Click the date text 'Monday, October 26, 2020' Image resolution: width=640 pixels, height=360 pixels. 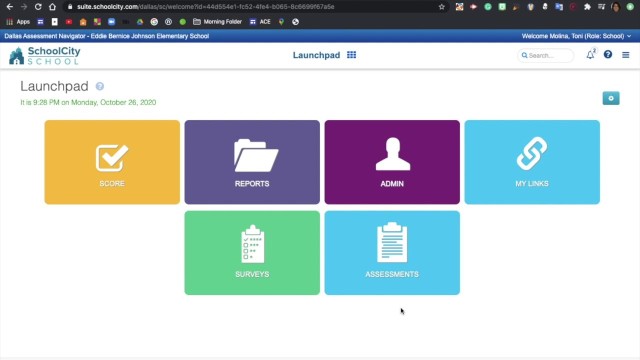(113, 102)
